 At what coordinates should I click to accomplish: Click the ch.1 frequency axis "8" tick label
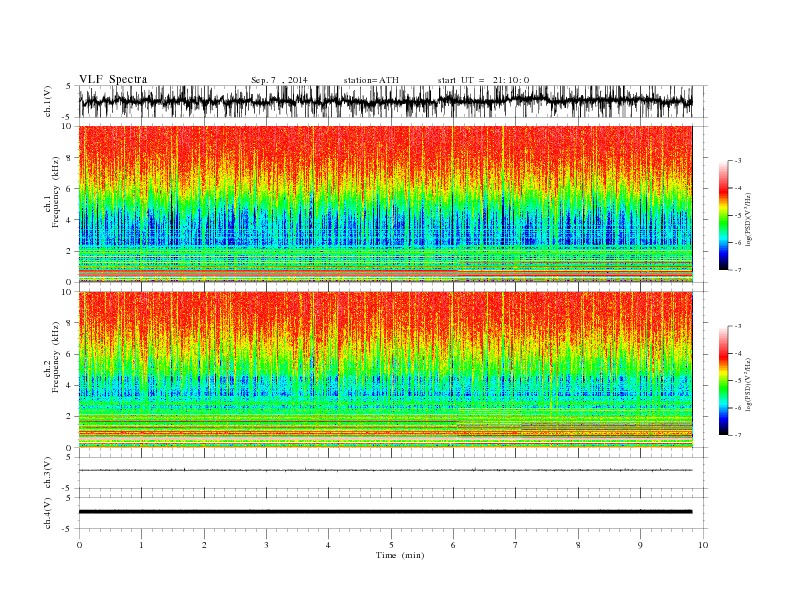(x=70, y=158)
